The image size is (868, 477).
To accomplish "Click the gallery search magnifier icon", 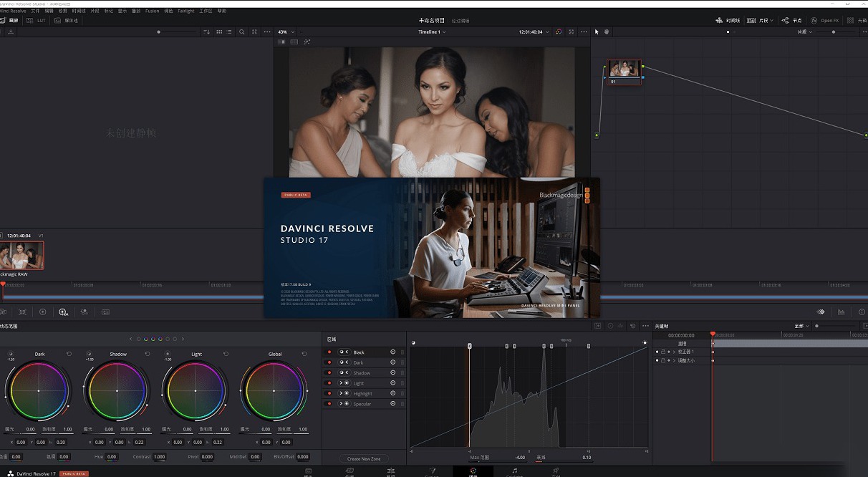I will (x=242, y=32).
